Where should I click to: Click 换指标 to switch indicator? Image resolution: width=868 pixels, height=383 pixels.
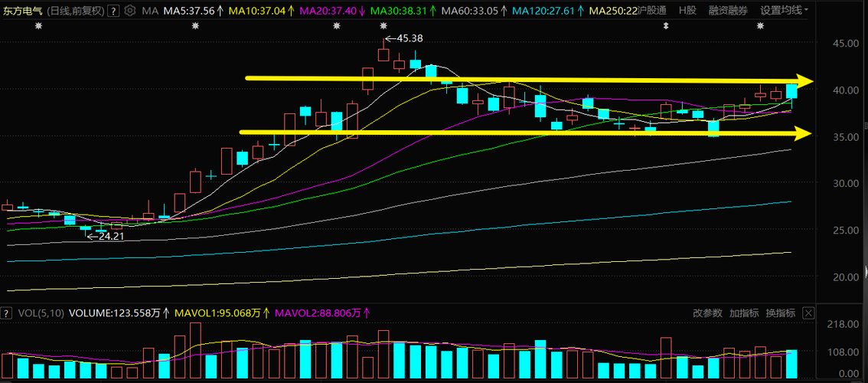point(781,313)
